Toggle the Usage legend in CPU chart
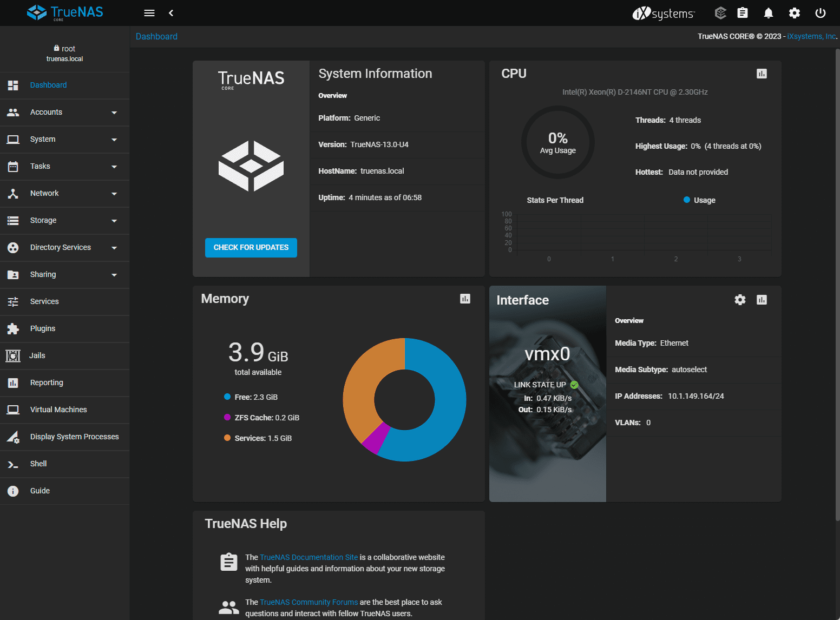The width and height of the screenshot is (840, 620). click(699, 200)
